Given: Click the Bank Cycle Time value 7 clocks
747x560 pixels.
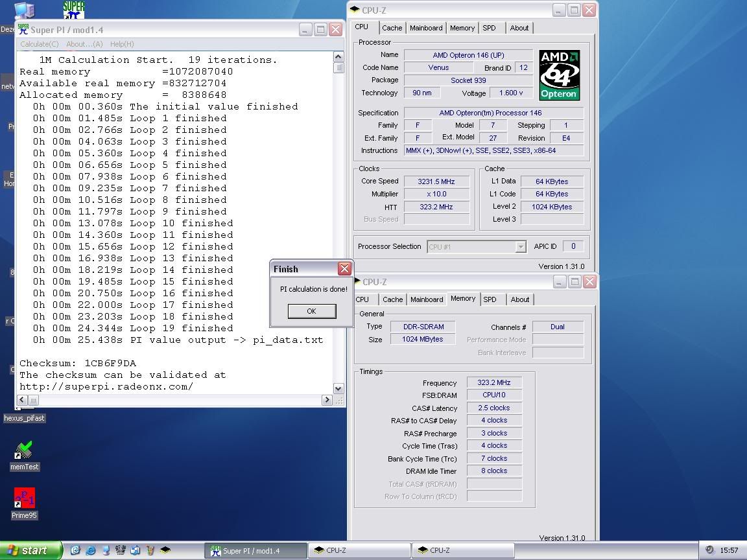Looking at the screenshot, I should click(x=494, y=458).
